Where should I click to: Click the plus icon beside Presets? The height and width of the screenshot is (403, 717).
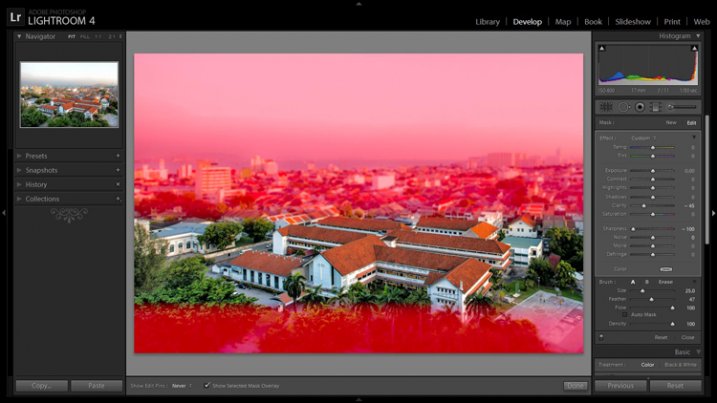click(x=117, y=156)
